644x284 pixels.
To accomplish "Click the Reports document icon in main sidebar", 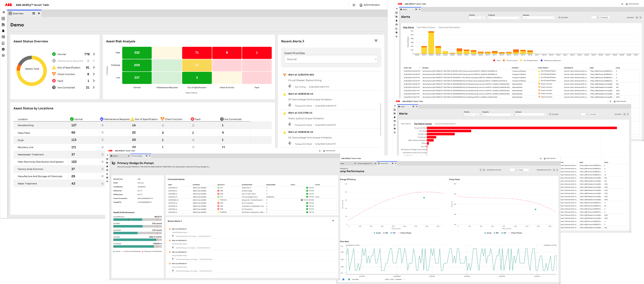I will click(3, 43).
